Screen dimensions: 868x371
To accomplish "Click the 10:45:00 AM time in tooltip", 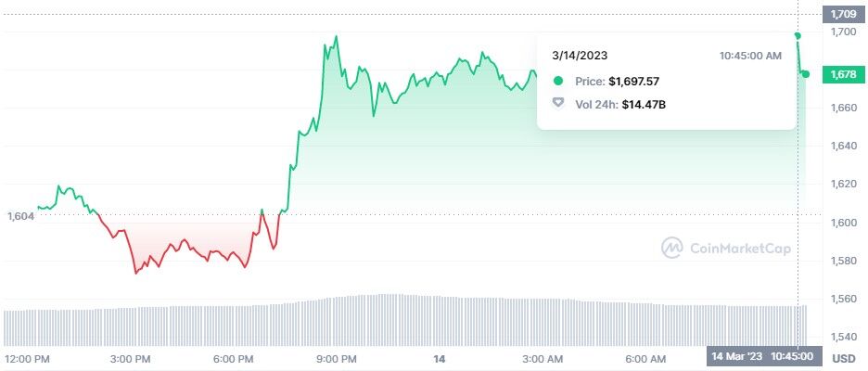I will pos(750,56).
